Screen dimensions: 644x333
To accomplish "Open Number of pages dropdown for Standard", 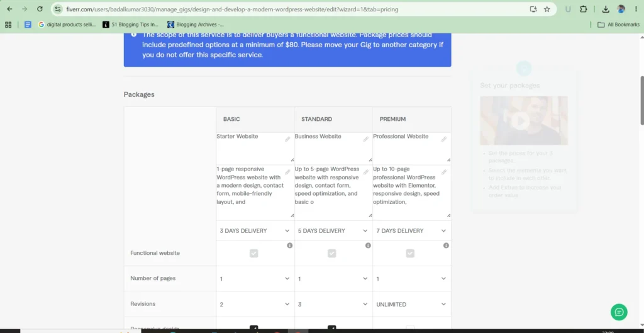I will (x=333, y=279).
